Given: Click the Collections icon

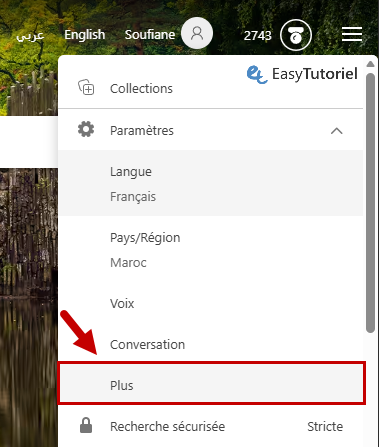Looking at the screenshot, I should (x=86, y=87).
